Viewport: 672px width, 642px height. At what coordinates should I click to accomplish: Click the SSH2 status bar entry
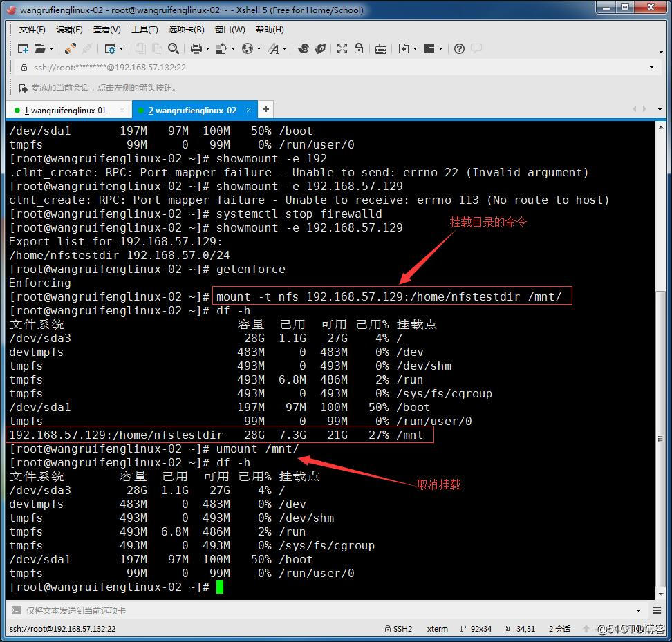(x=398, y=629)
